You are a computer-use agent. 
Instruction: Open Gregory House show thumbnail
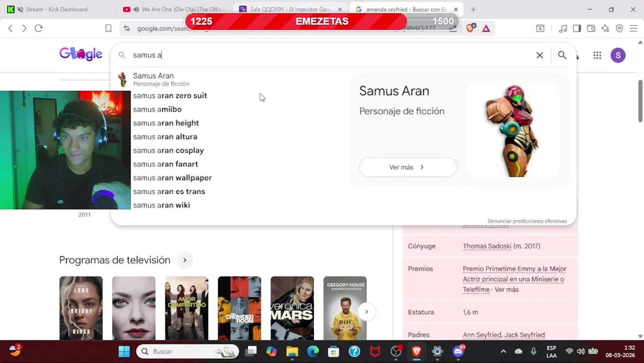click(x=345, y=308)
